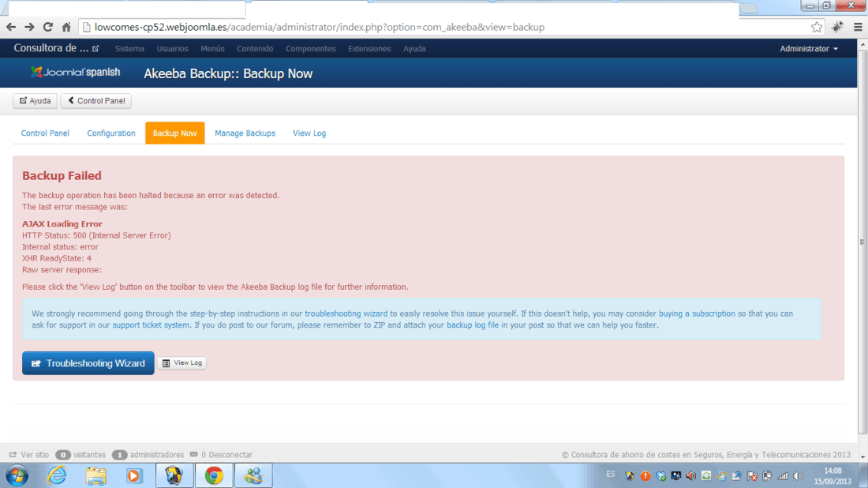Bookmark this page with the star icon
Image resolution: width=868 pixels, height=488 pixels.
[x=817, y=27]
